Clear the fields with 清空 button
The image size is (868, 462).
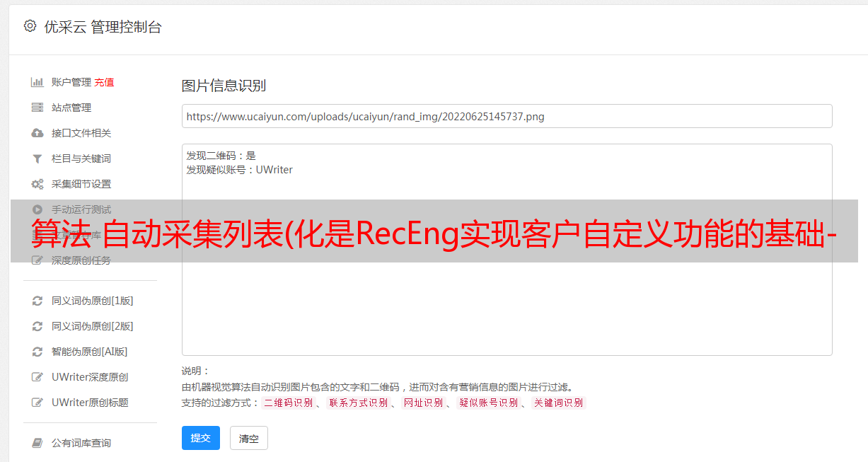point(249,438)
